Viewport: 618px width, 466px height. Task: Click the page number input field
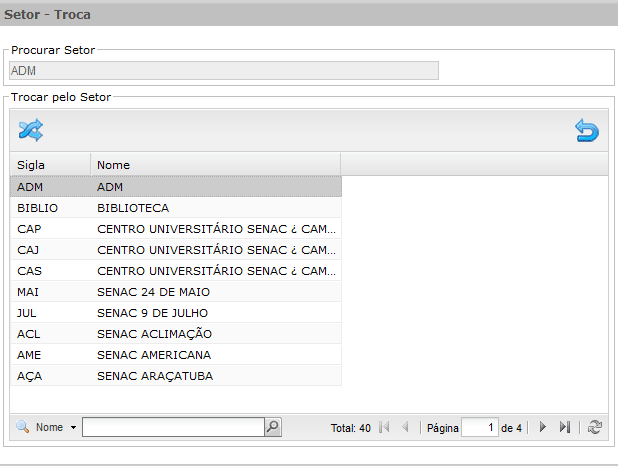(x=480, y=427)
